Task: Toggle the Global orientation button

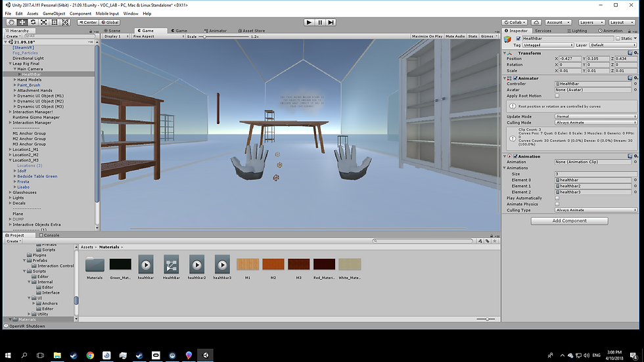Action: (110, 22)
